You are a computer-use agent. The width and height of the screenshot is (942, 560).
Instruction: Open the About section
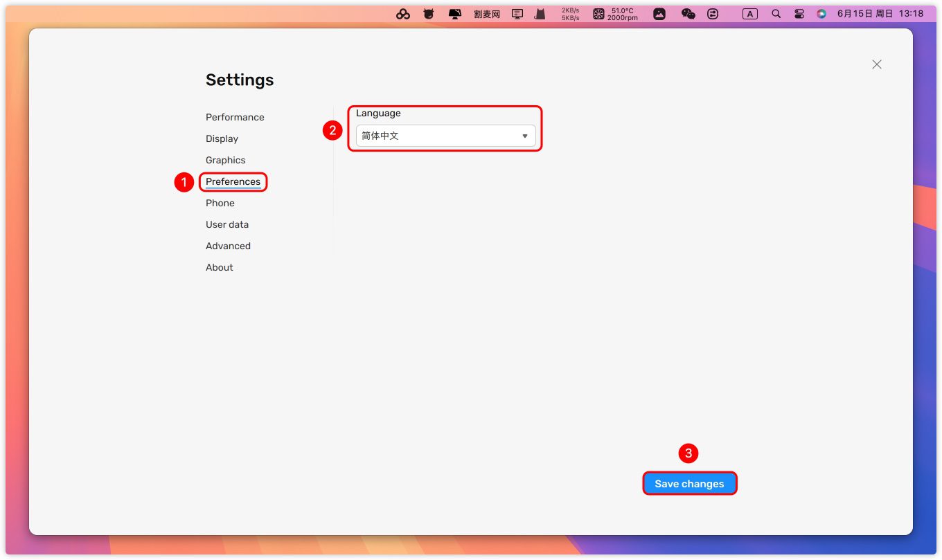click(x=219, y=267)
